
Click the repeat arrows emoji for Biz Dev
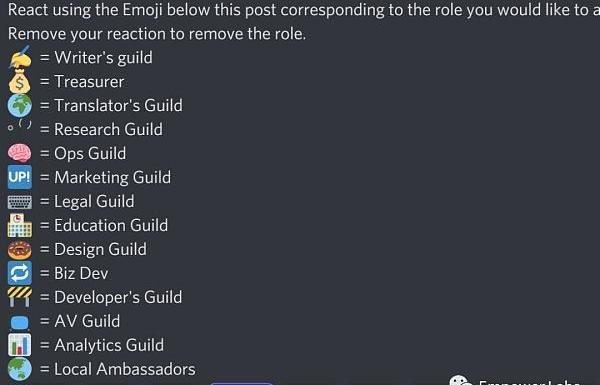[x=20, y=273]
